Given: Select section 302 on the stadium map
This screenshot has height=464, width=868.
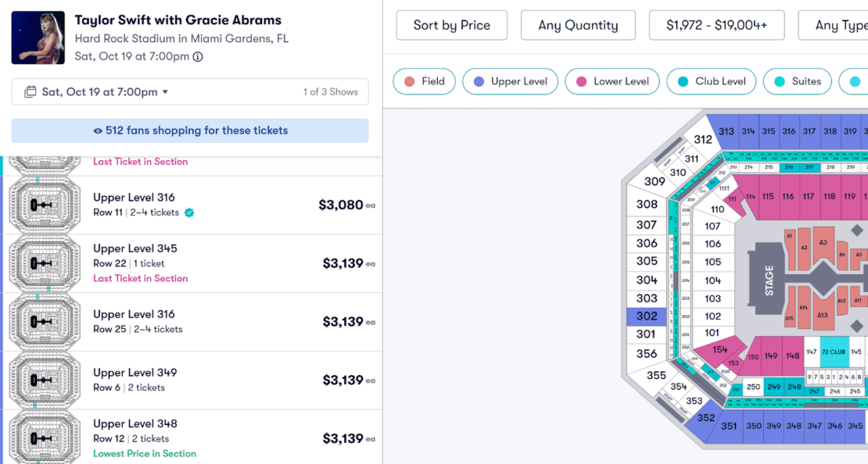Looking at the screenshot, I should (x=645, y=316).
